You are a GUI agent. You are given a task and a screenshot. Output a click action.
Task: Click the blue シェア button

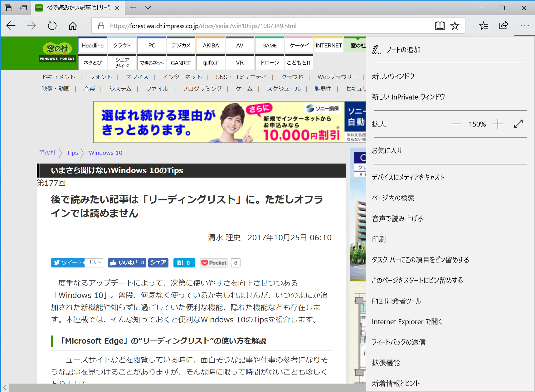(158, 262)
